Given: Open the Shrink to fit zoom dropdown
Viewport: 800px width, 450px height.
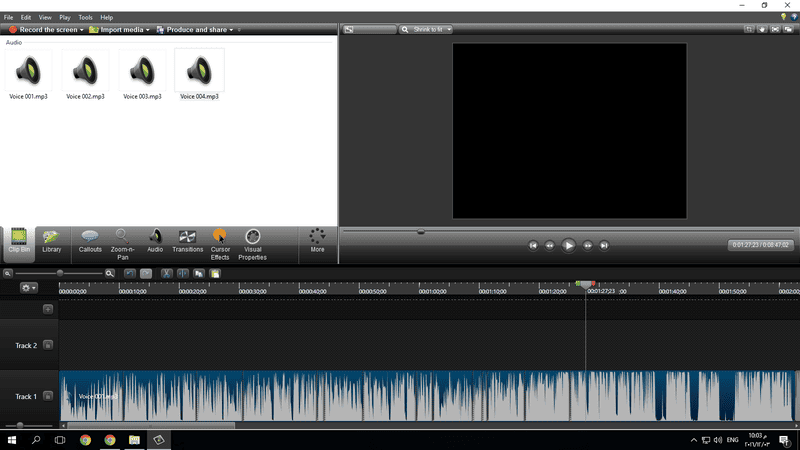Looking at the screenshot, I should [426, 30].
